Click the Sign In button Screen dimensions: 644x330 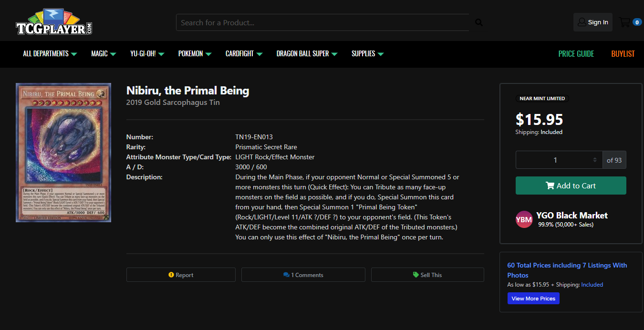tap(593, 22)
